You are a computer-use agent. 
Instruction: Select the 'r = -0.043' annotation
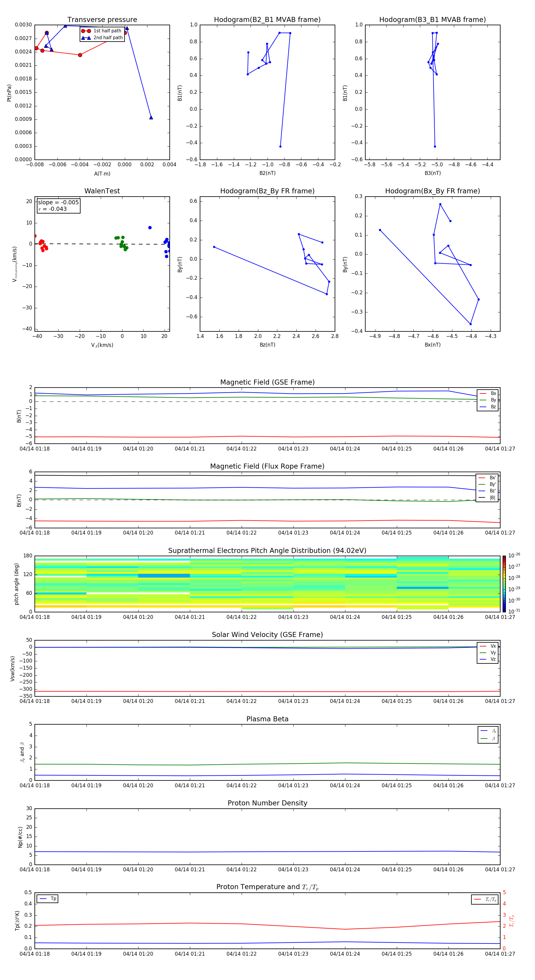tap(53, 209)
